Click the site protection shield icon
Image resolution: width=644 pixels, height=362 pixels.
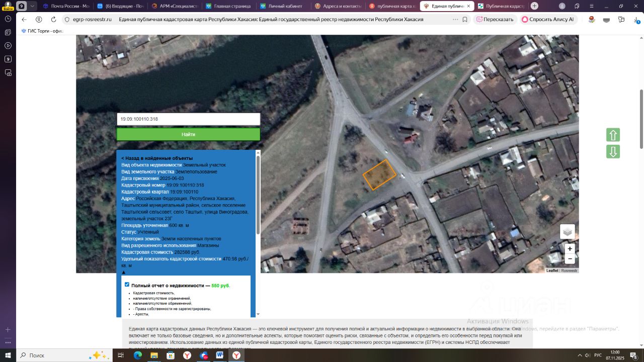pyautogui.click(x=67, y=19)
